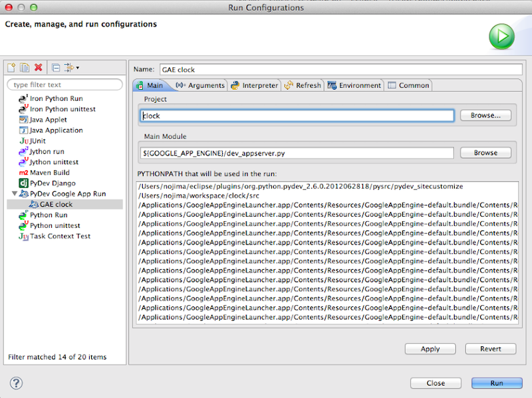The image size is (532, 398).
Task: Click in the type filter text box
Action: coord(65,85)
